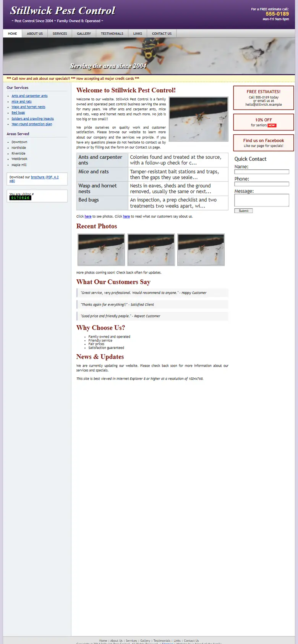Viewport: 298px width, 644px height.
Task: Open footer link 'Contact Us'
Action: [x=191, y=641]
